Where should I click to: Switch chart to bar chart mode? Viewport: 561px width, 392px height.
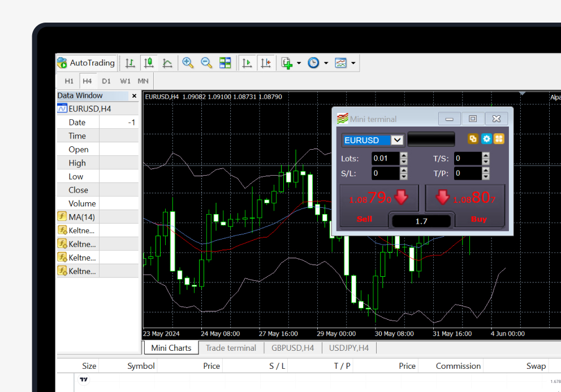130,63
